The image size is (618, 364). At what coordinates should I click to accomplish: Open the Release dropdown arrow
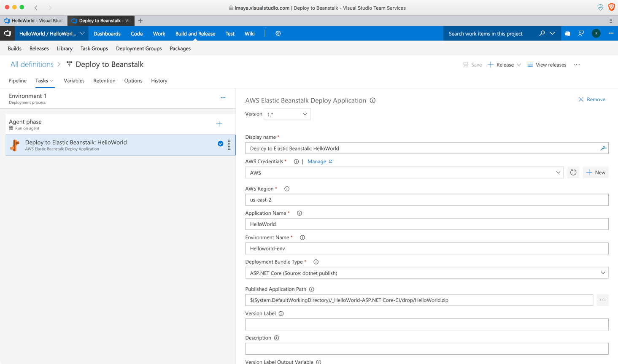[519, 65]
